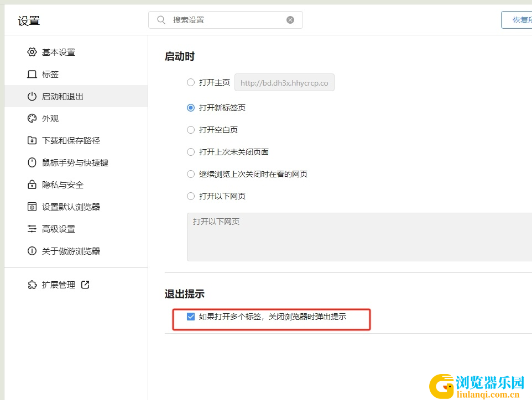Click the download icon for 下载和保存路径
Image resolution: width=532 pixels, height=400 pixels.
[32, 140]
